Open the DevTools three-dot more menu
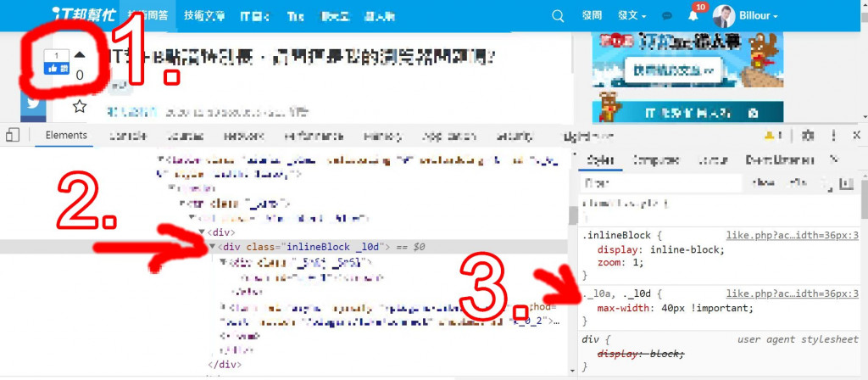868x380 pixels. point(834,135)
